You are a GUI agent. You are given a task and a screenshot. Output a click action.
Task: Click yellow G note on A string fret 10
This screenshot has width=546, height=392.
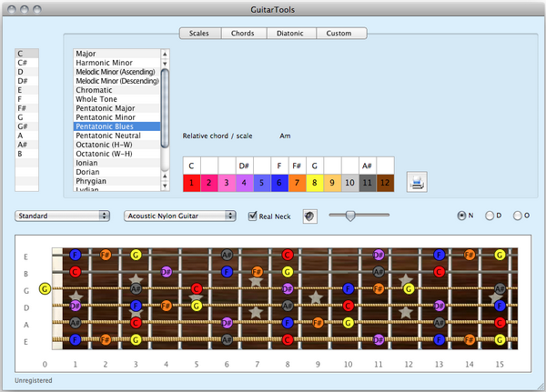coord(348,323)
